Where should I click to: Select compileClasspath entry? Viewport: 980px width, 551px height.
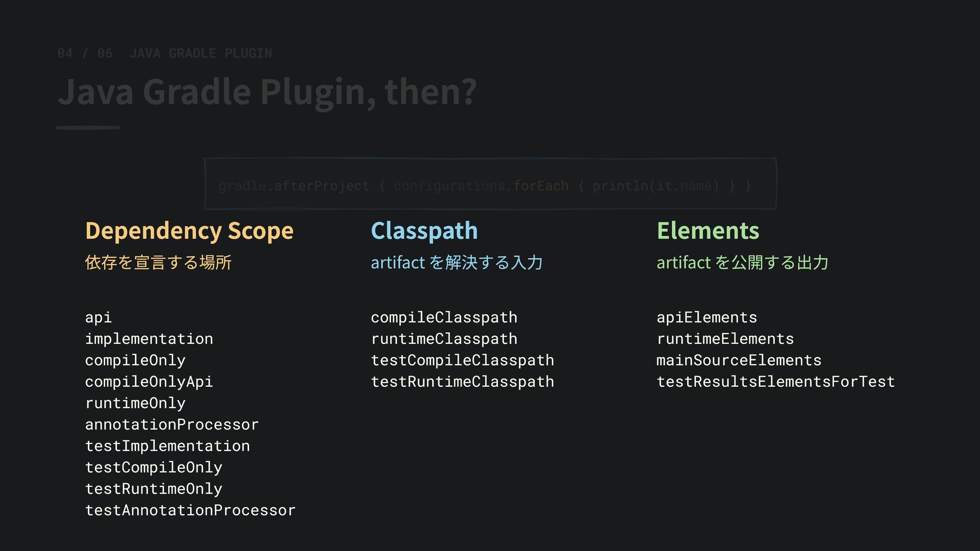click(x=444, y=317)
